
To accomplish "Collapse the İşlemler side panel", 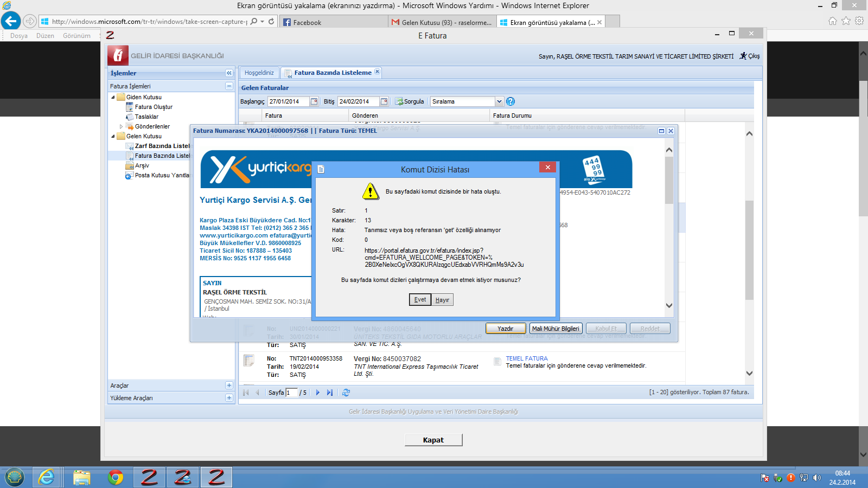I will pyautogui.click(x=229, y=73).
